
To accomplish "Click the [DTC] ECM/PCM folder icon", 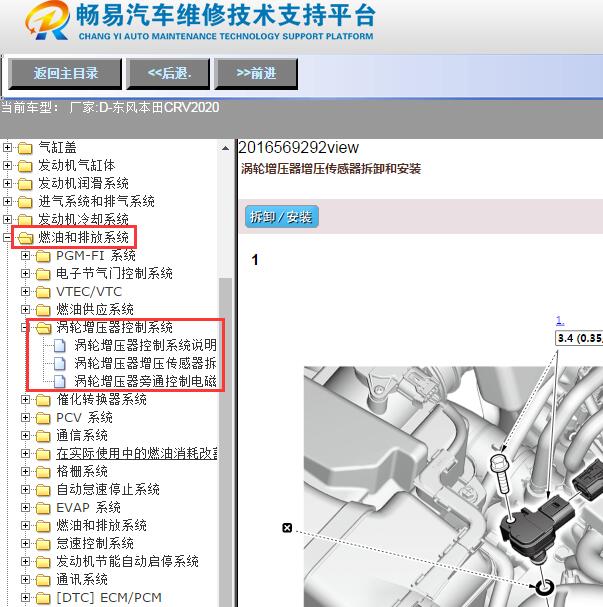I will pos(43,598).
